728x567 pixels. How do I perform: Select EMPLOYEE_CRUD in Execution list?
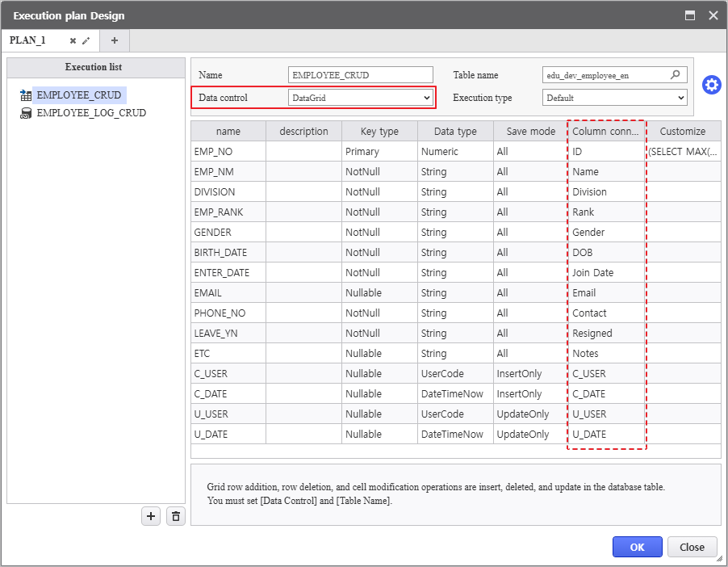[79, 95]
